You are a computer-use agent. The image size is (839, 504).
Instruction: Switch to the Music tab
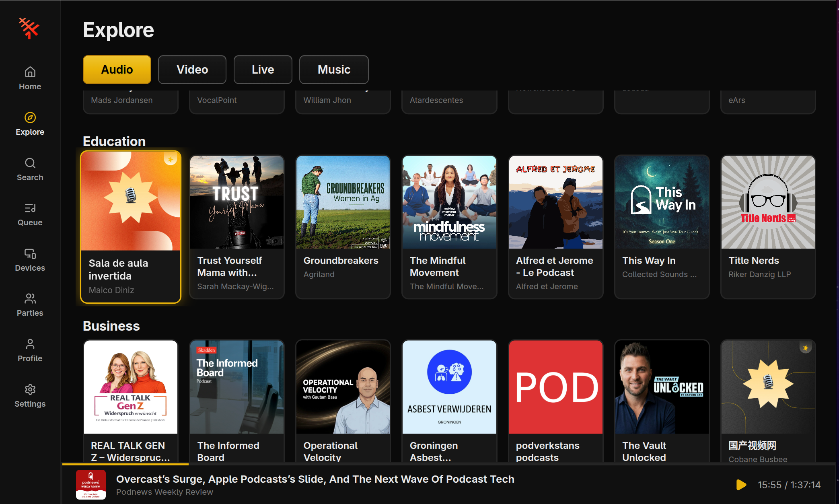pyautogui.click(x=334, y=70)
